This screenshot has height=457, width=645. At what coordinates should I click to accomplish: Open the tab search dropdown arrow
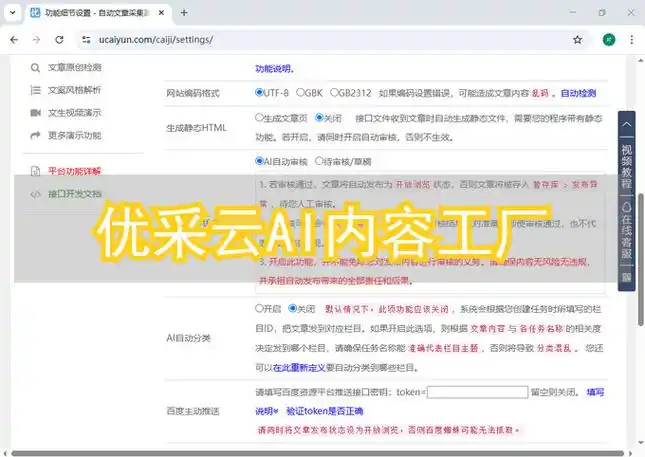point(13,13)
